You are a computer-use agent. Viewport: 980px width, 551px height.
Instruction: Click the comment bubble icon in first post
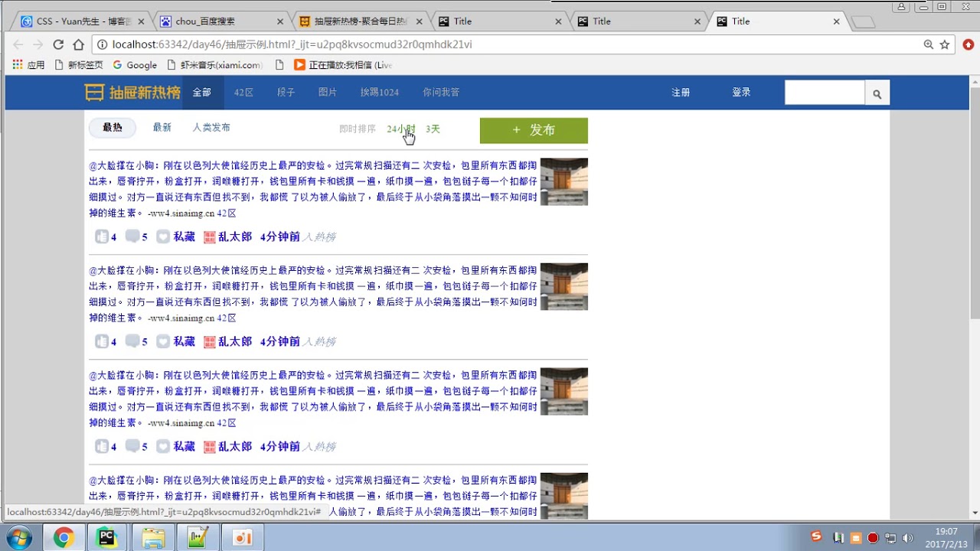pyautogui.click(x=132, y=236)
